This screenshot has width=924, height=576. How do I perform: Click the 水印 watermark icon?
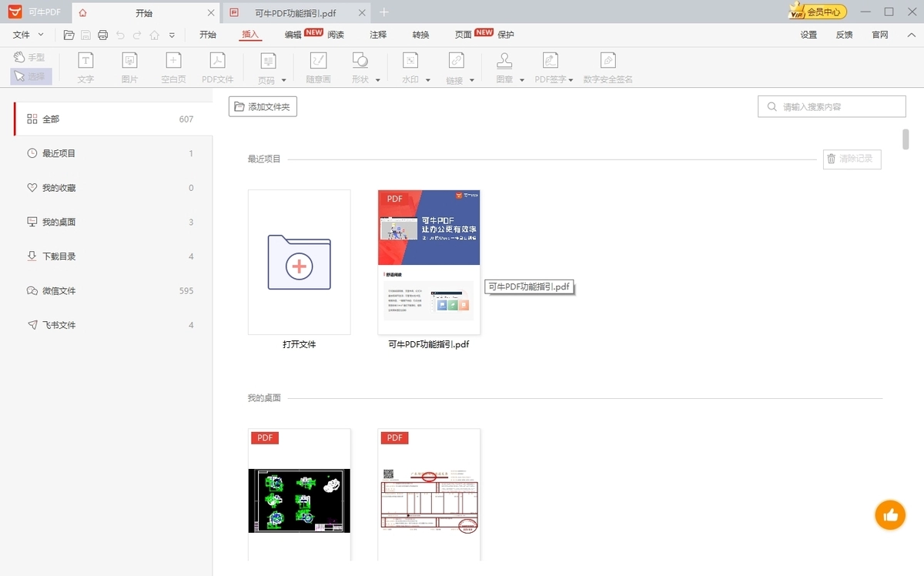click(x=410, y=61)
